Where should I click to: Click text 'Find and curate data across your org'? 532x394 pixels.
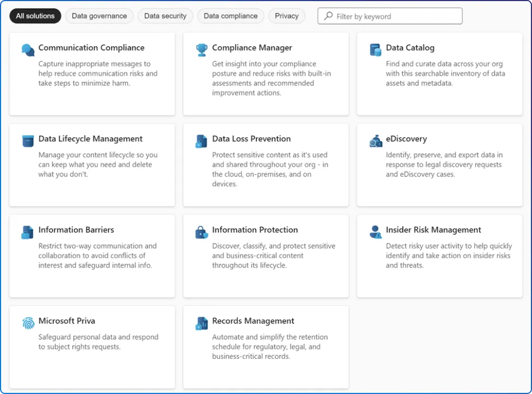tap(444, 64)
